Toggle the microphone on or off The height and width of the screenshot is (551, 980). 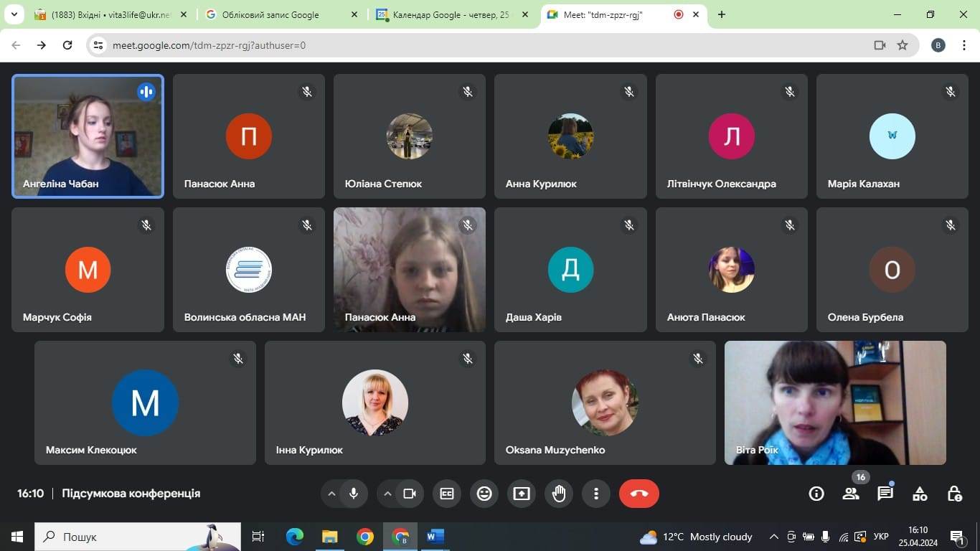(x=353, y=494)
